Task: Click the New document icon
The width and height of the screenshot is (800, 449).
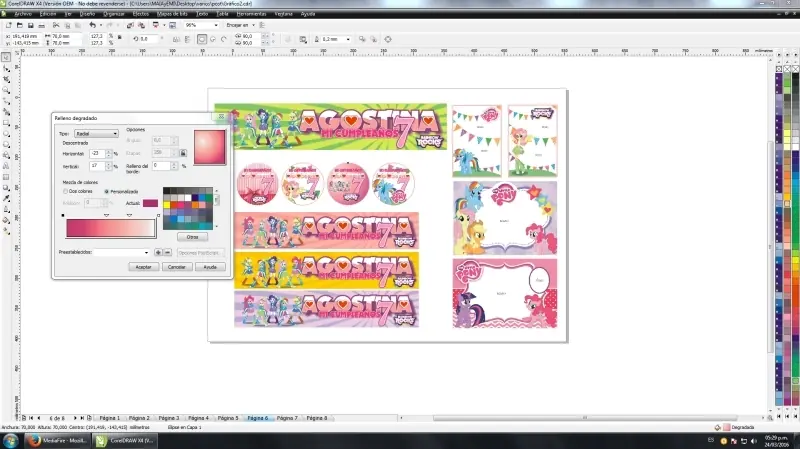Action: point(9,25)
